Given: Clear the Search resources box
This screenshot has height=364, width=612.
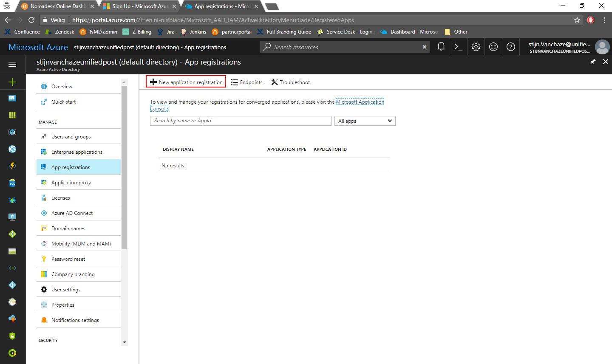Looking at the screenshot, I should point(424,47).
